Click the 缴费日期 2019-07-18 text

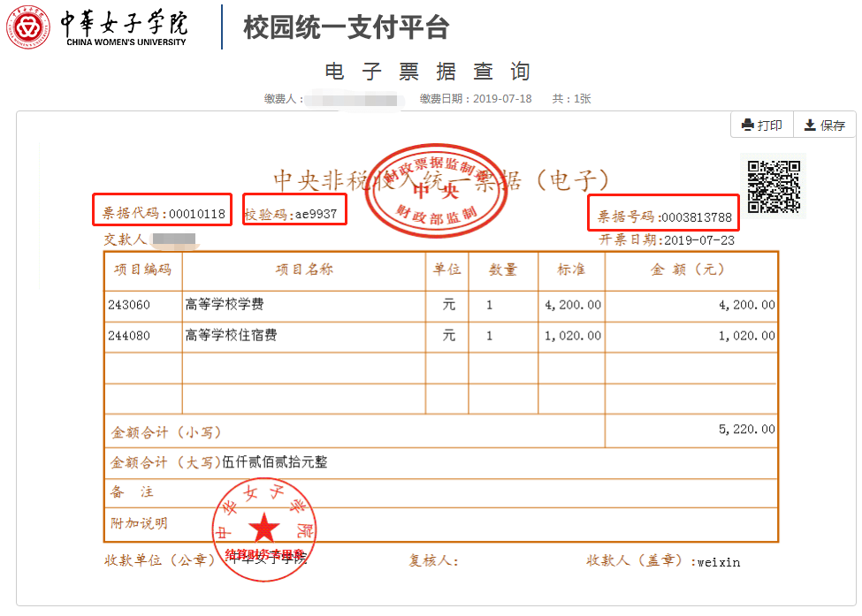click(476, 99)
